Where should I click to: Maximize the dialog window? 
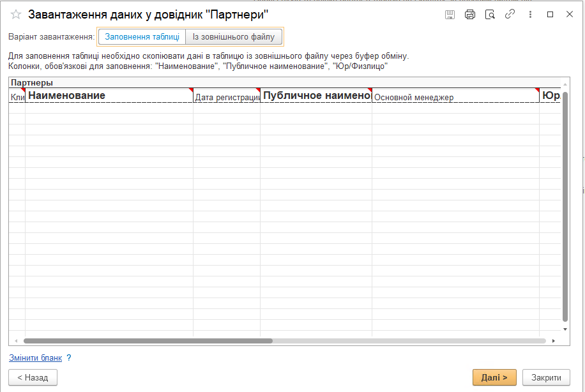(x=550, y=15)
